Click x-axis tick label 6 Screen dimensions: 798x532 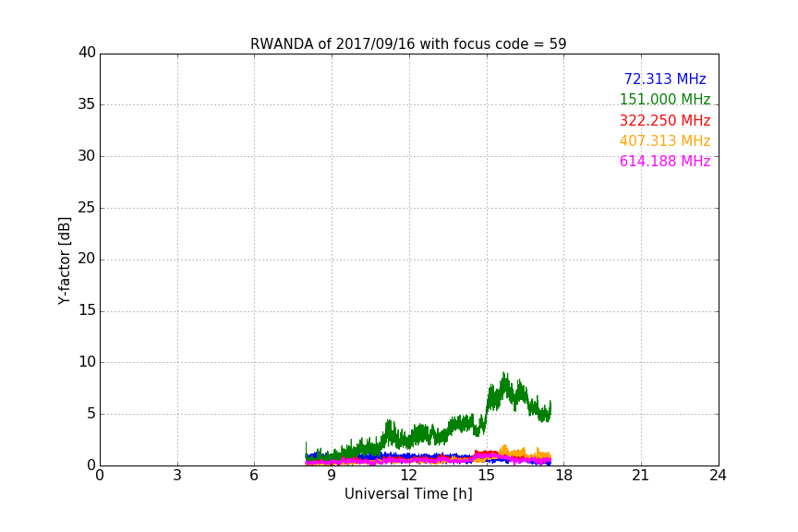255,476
